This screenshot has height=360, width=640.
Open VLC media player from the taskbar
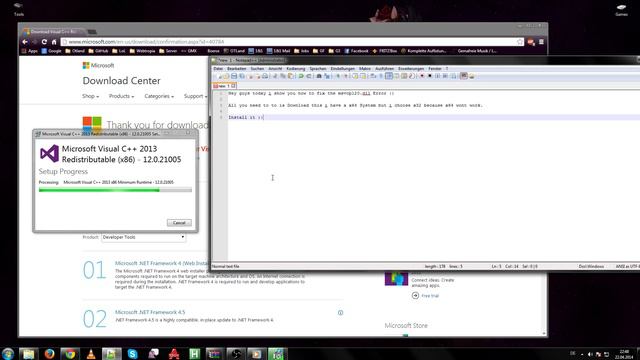[x=91, y=353]
